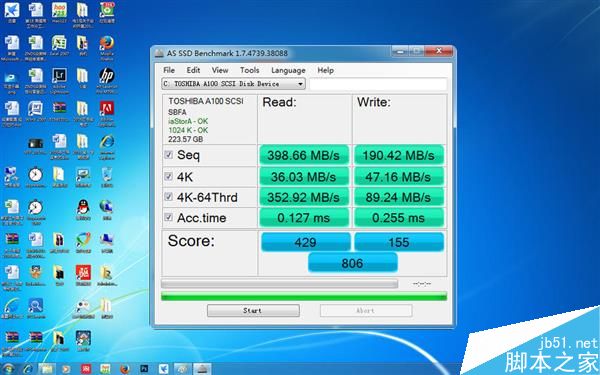The height and width of the screenshot is (375, 600).
Task: Toggle the 4K-64Thrd test checkbox
Action: click(168, 197)
